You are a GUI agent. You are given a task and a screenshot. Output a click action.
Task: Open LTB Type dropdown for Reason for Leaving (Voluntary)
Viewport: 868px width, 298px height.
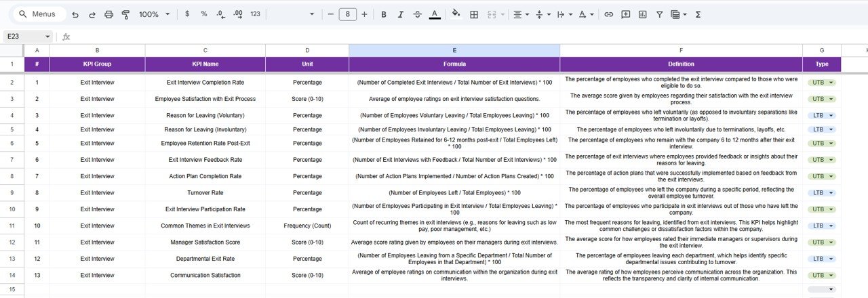tap(821, 116)
